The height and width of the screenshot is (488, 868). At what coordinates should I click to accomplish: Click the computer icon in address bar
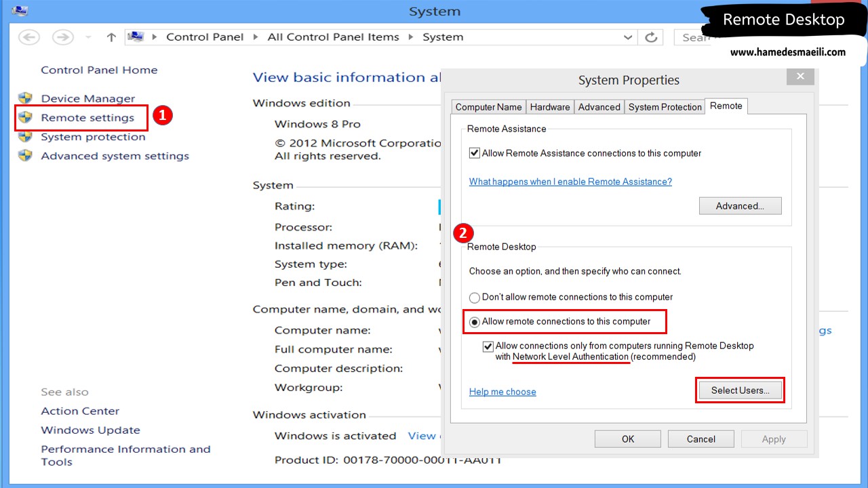[136, 37]
